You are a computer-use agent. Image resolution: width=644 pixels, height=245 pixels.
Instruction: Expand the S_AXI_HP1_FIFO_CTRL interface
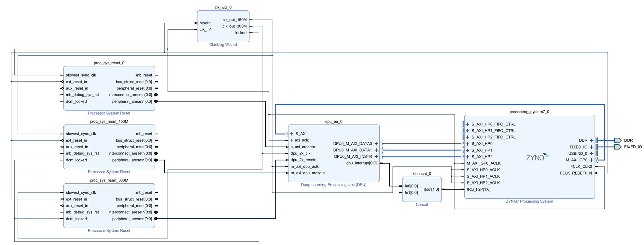468,131
